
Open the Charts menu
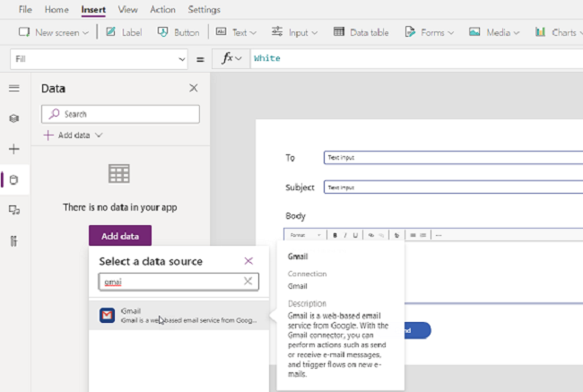coord(559,32)
